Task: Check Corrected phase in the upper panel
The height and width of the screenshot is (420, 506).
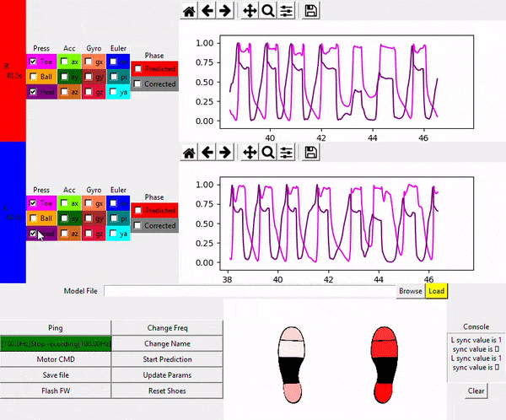Action: click(x=137, y=84)
